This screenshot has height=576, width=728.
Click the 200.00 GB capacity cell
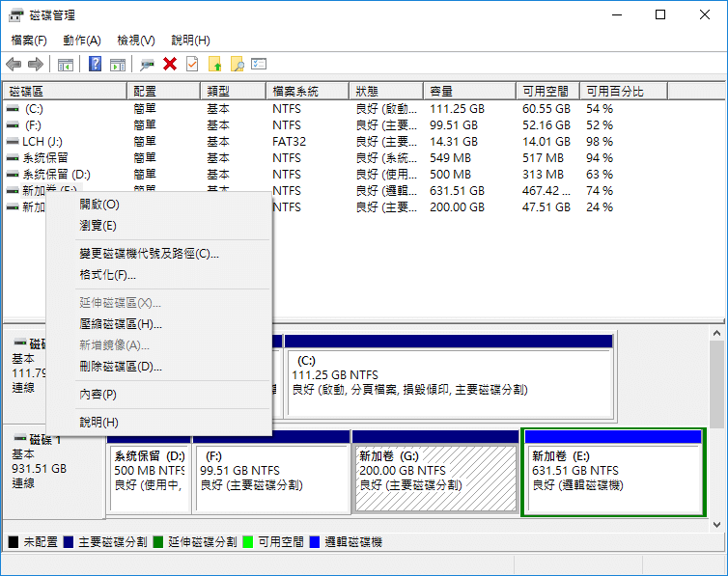(x=457, y=207)
